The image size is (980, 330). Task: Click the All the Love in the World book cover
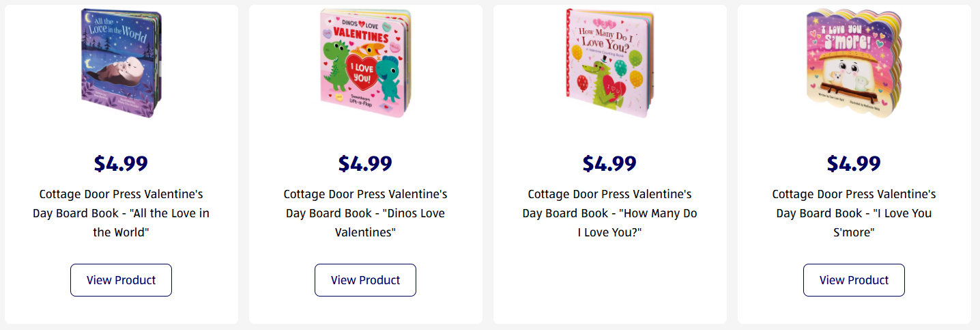coord(121,63)
